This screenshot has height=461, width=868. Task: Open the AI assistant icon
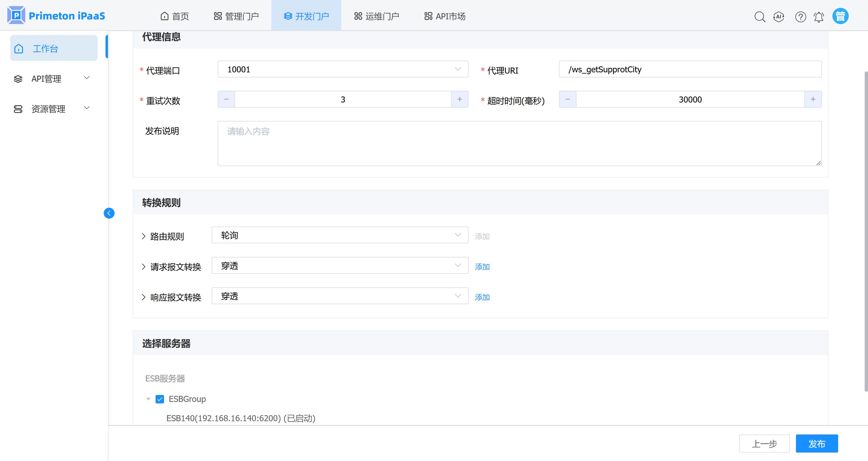pos(778,17)
